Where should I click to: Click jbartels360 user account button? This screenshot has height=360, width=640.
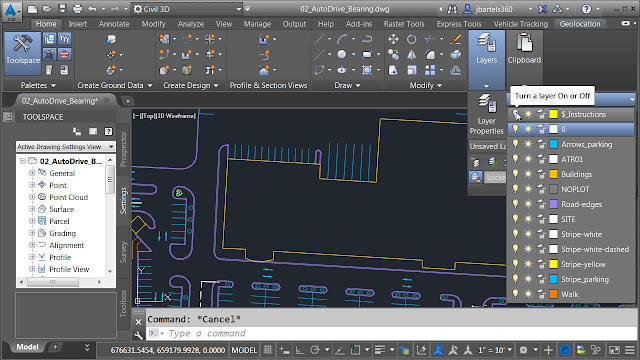(494, 9)
